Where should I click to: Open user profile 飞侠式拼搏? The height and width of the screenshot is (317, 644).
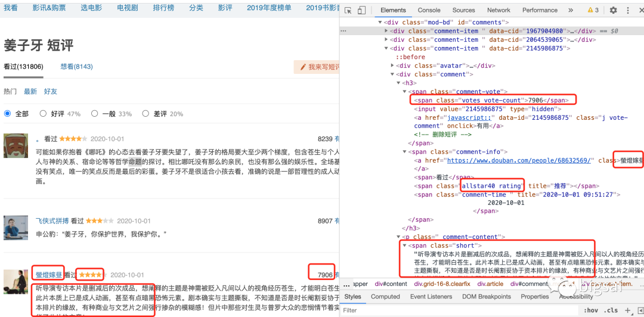(52, 221)
